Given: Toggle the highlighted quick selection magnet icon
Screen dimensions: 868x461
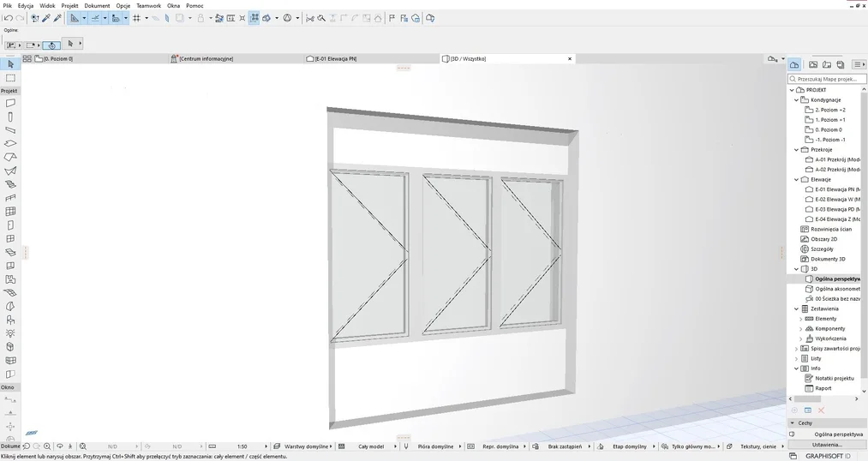Looking at the screenshot, I should click(51, 45).
